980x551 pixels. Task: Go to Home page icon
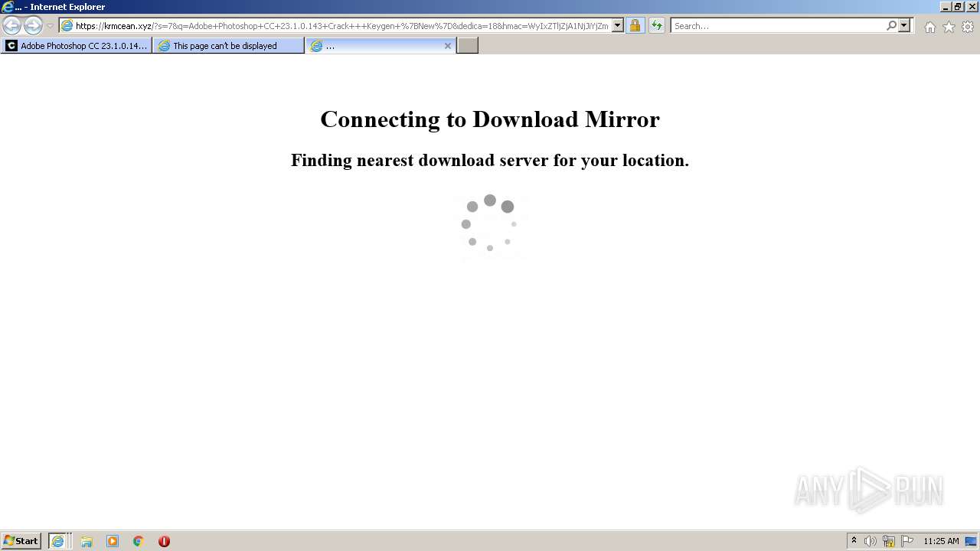[x=929, y=27]
